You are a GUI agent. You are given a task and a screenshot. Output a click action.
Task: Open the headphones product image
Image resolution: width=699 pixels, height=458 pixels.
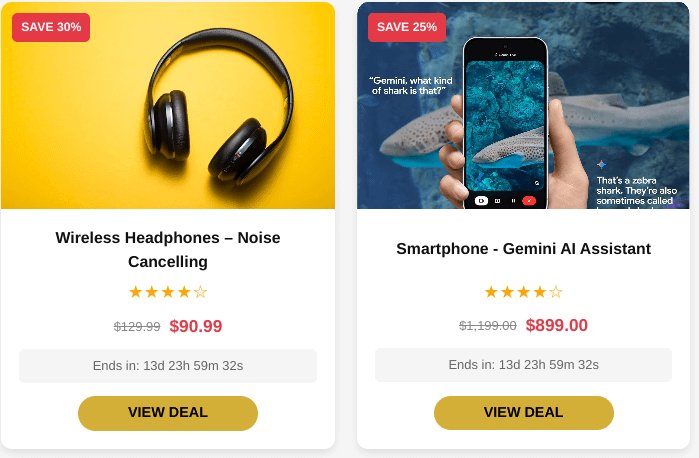pyautogui.click(x=168, y=105)
